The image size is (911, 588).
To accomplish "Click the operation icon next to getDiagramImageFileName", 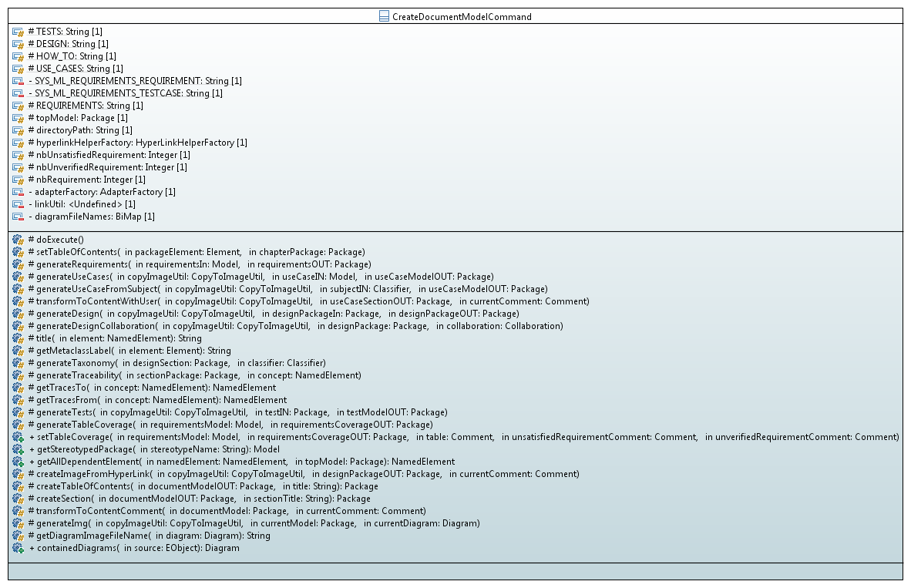I will pos(18,536).
